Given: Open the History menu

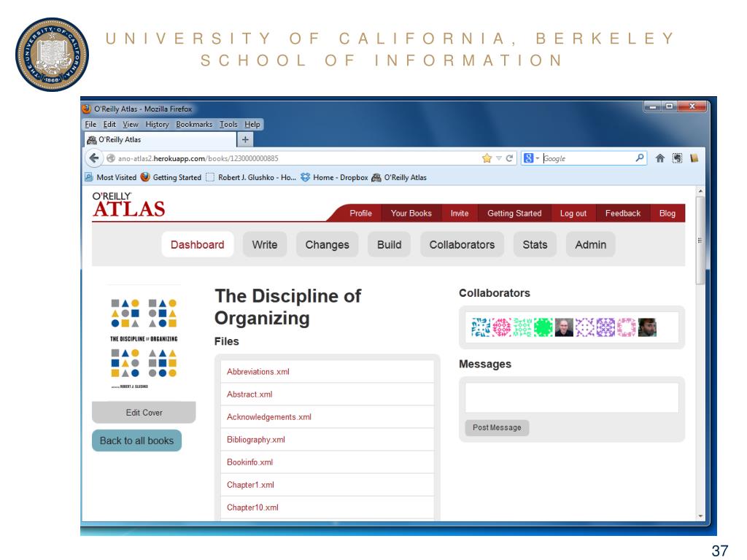Looking at the screenshot, I should click(158, 124).
